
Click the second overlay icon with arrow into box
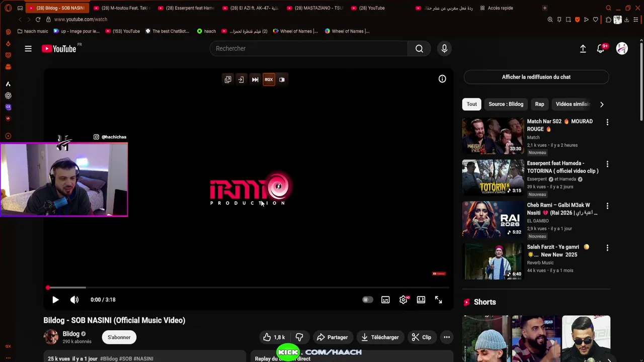click(241, 79)
